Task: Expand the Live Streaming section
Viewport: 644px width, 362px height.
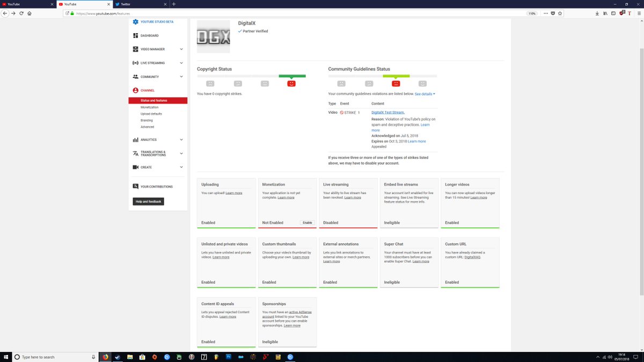Action: pos(181,63)
